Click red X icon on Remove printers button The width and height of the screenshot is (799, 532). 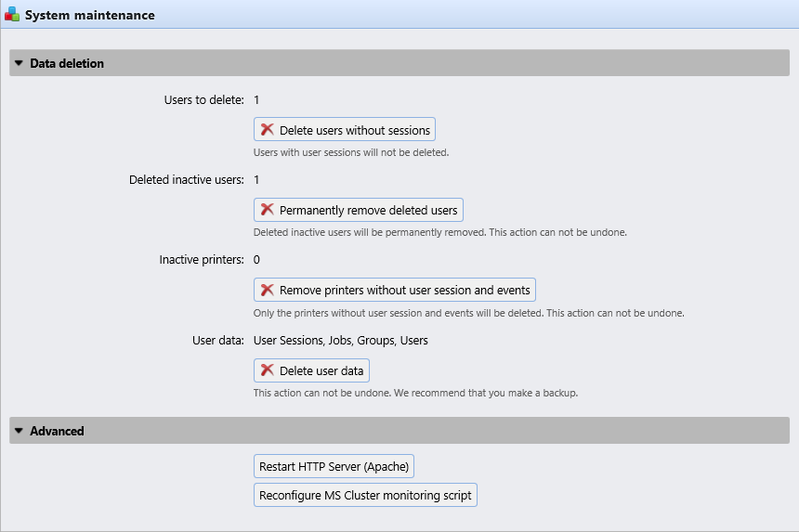(x=268, y=290)
